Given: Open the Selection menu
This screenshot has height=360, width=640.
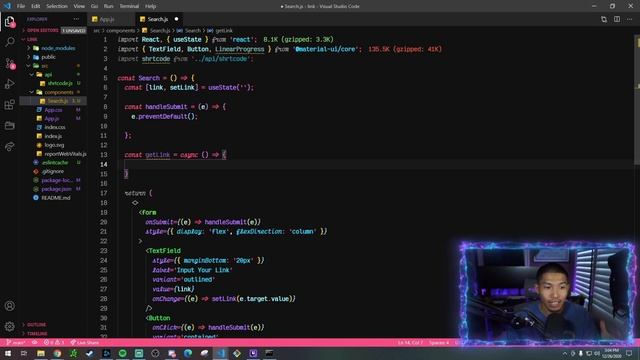Looking at the screenshot, I should coord(57,6).
